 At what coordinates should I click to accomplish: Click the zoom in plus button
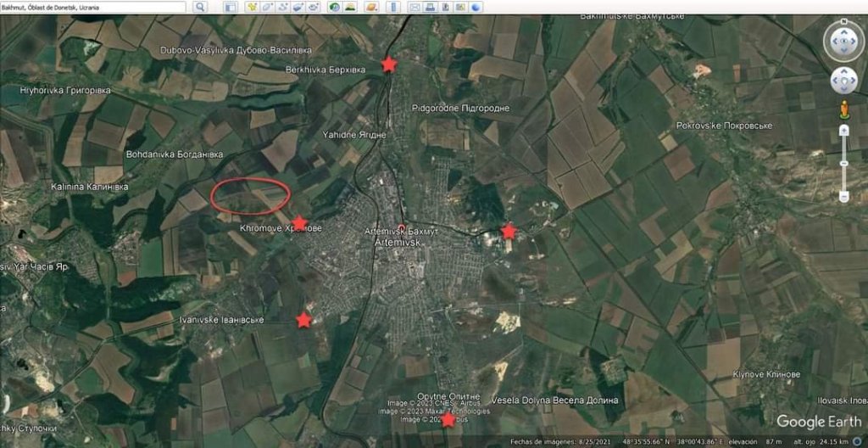(x=843, y=130)
